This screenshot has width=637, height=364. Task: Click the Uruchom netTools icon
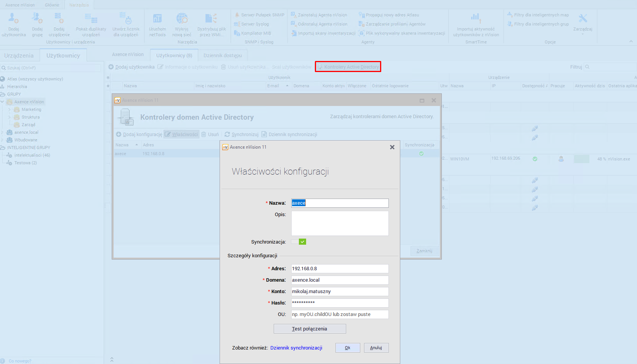[x=157, y=18]
